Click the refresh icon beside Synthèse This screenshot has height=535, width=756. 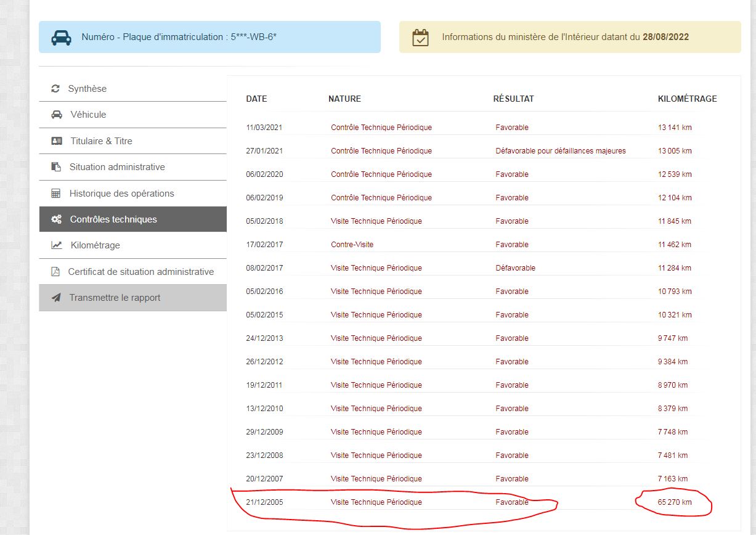55,89
